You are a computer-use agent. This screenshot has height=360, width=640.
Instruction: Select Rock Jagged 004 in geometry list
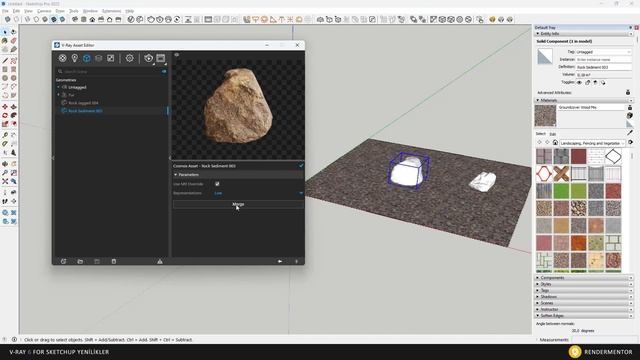pyautogui.click(x=83, y=103)
